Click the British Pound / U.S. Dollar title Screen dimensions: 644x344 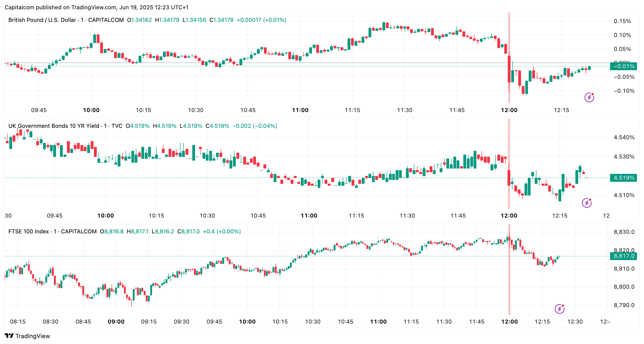pos(42,20)
